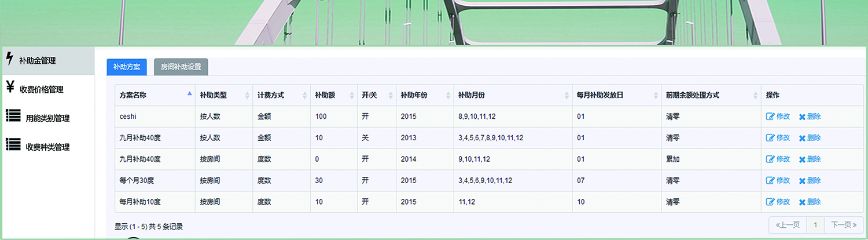
Task: Click the edit icon for ceshi row
Action: [x=770, y=117]
